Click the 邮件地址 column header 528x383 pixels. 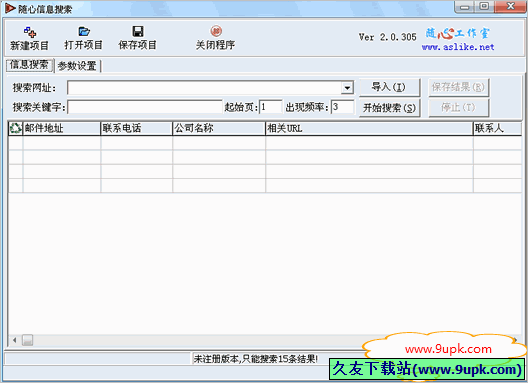62,128
